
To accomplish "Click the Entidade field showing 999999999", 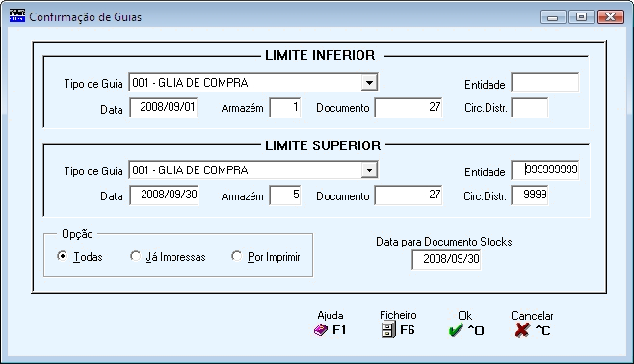I will 545,170.
